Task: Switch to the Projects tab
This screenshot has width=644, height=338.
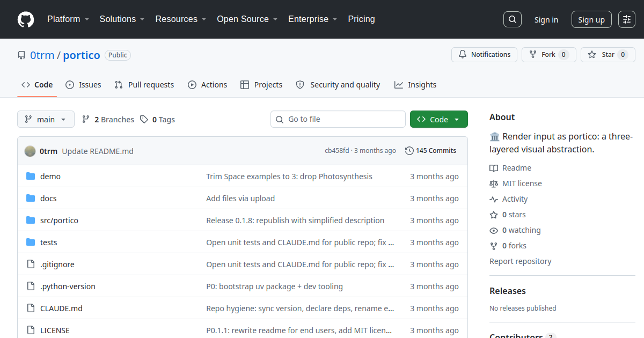Action: click(x=261, y=85)
